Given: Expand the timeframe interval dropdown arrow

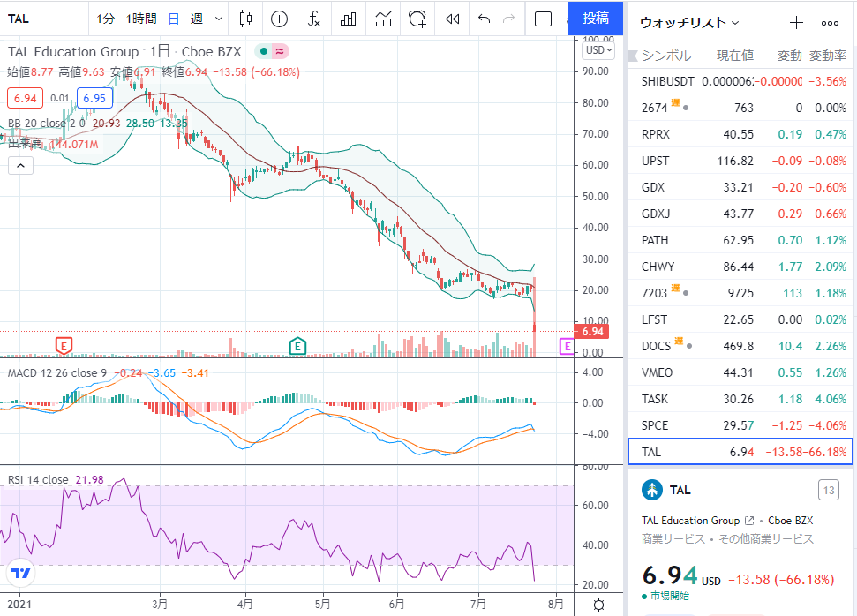Looking at the screenshot, I should pos(219,19).
